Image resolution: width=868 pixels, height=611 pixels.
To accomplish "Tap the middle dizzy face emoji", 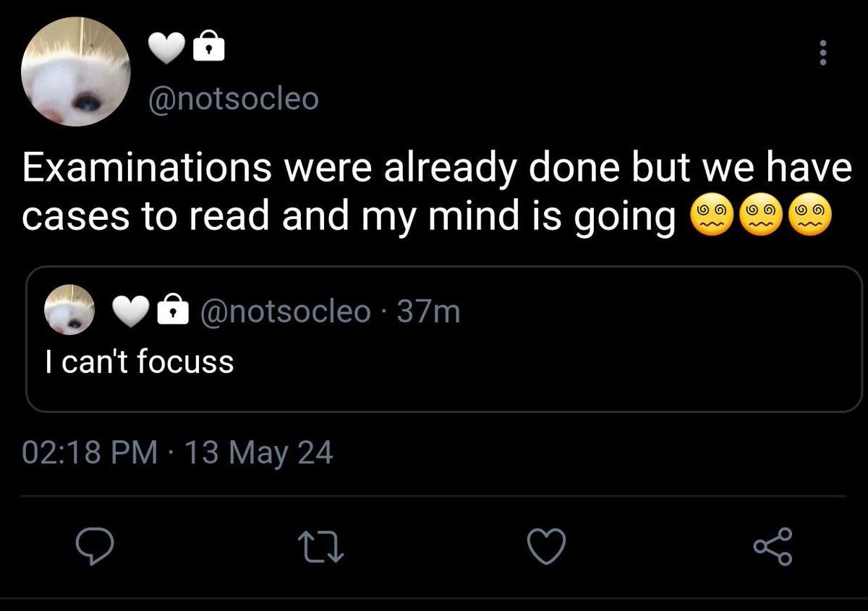I will tap(762, 215).
